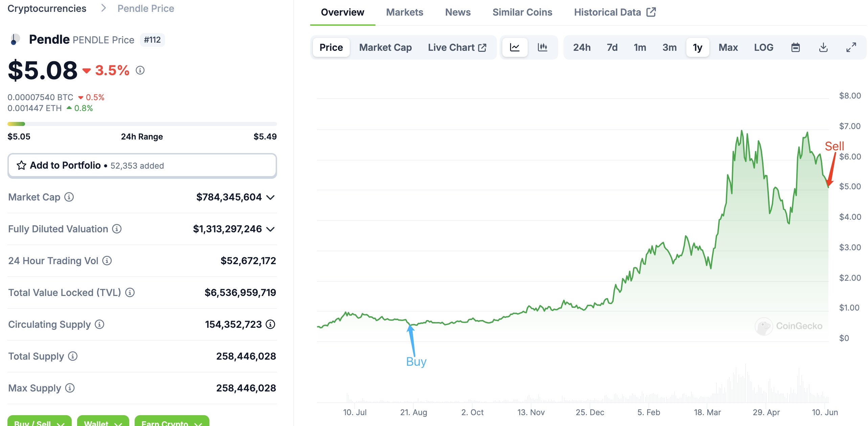Click the $52,672,172 trading volume value
The height and width of the screenshot is (426, 868).
coord(248,260)
